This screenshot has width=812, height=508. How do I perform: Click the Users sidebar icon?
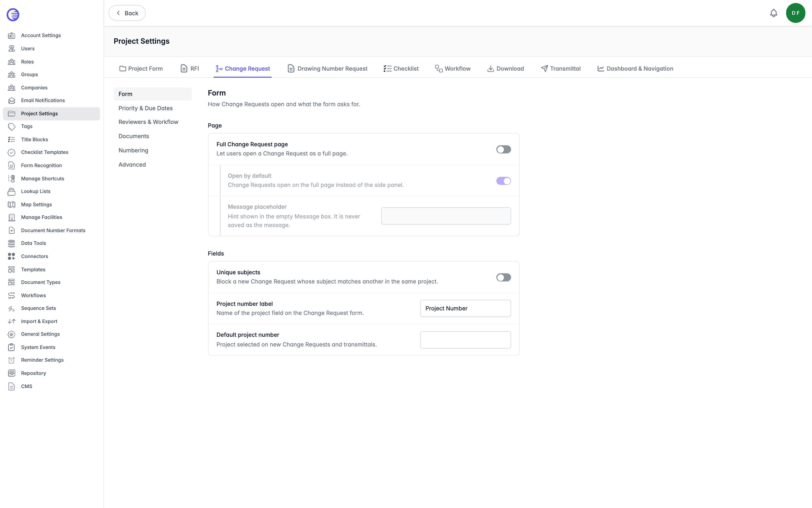[12, 48]
